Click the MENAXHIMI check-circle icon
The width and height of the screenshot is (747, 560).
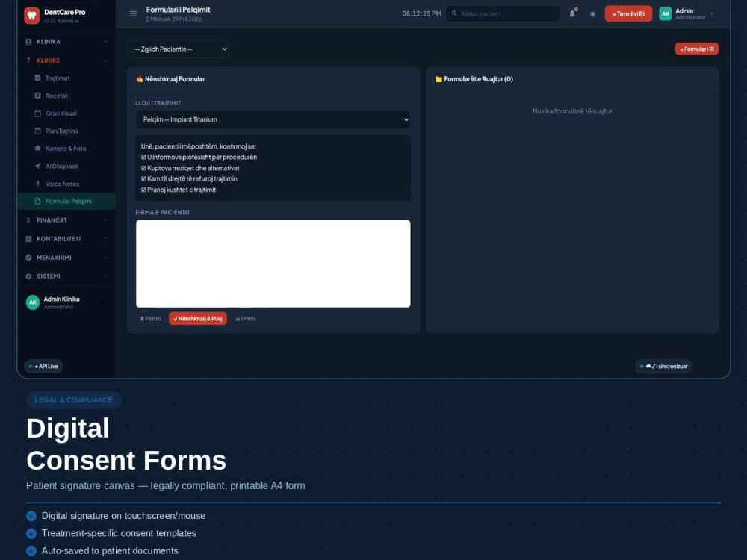28,258
